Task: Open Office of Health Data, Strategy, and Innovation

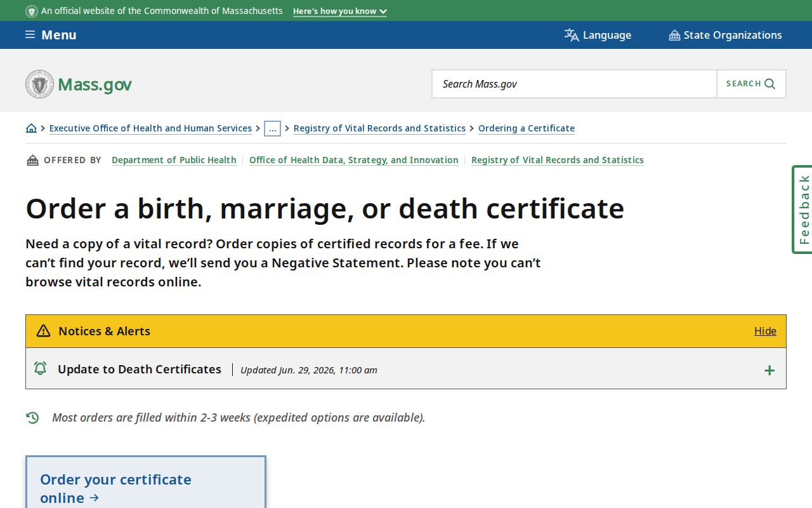Action: [x=354, y=160]
